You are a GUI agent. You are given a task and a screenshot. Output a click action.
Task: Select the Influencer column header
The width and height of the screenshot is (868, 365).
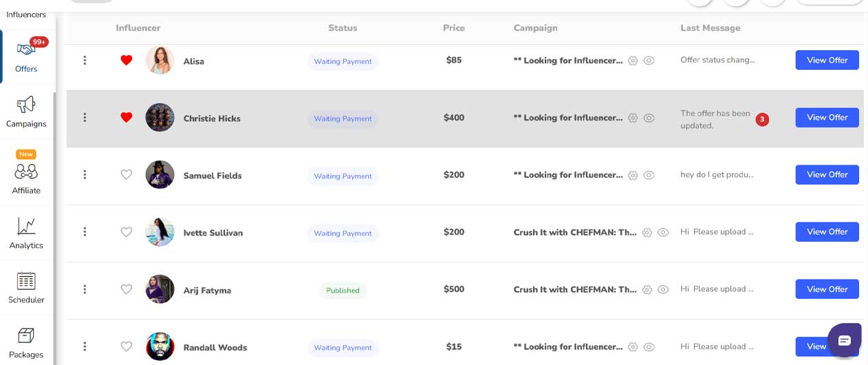pos(138,28)
